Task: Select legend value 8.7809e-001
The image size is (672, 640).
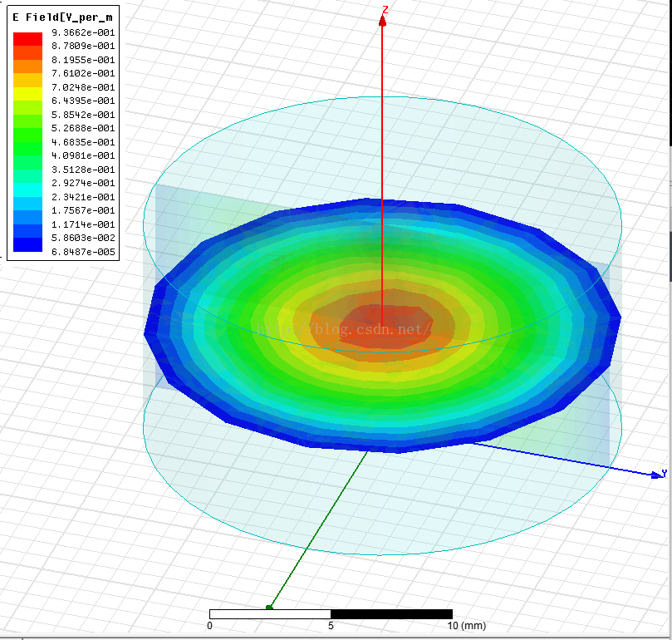Action: (x=83, y=46)
